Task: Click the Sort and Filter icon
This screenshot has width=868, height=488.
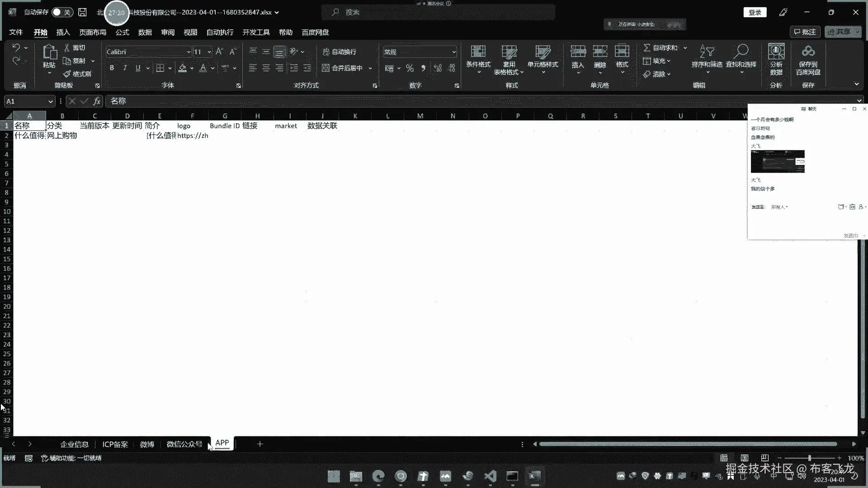Action: coord(707,52)
